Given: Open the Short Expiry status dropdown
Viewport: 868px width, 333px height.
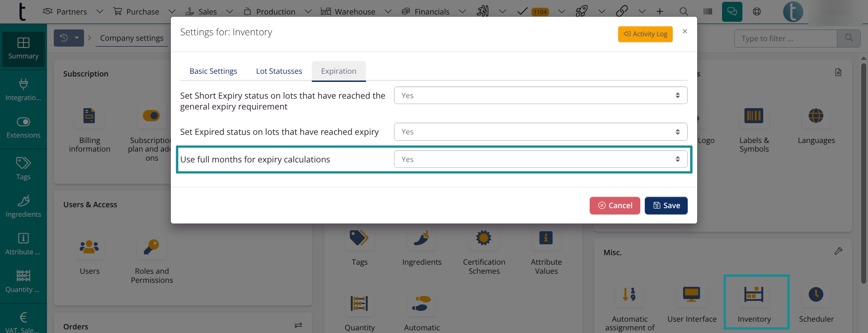Looking at the screenshot, I should pos(540,95).
